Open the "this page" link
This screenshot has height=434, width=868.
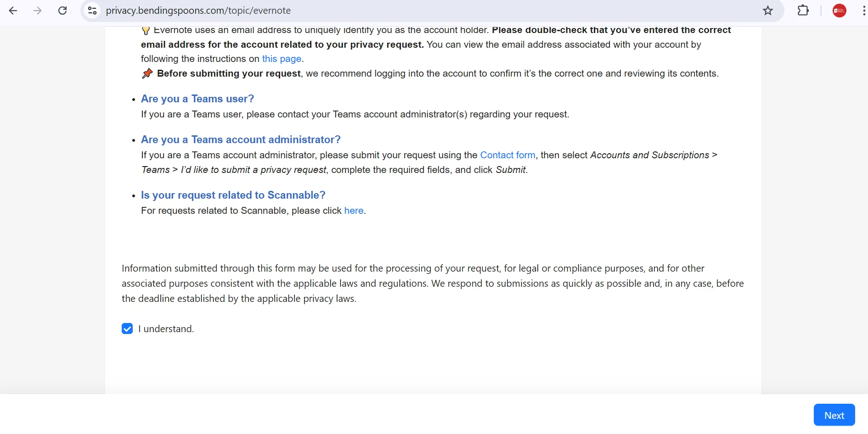click(282, 59)
